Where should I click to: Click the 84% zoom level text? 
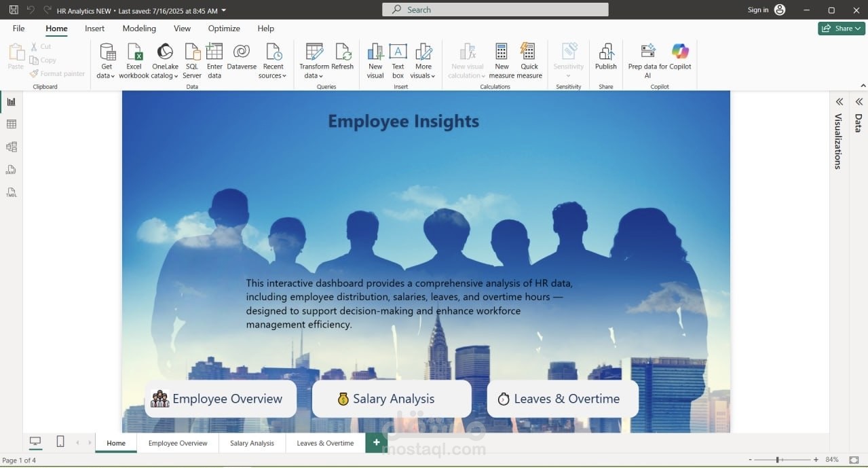832,460
